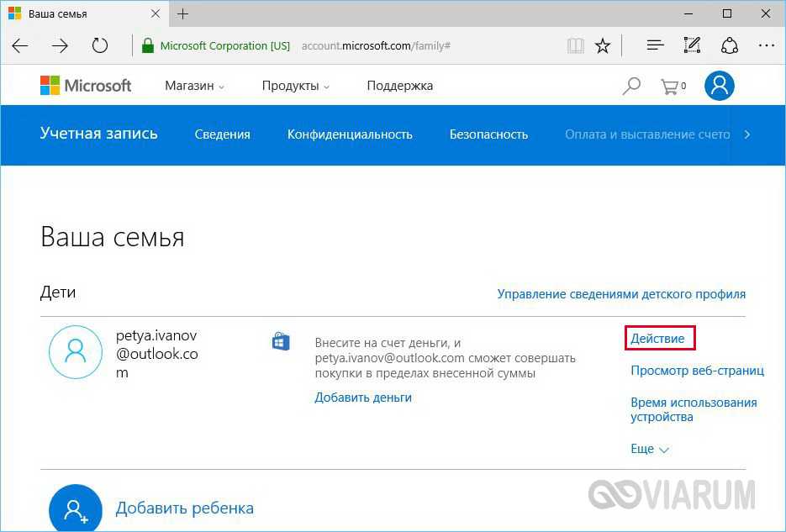Expand the Продукты dropdown menu
Image resolution: width=786 pixels, height=532 pixels.
[x=295, y=86]
